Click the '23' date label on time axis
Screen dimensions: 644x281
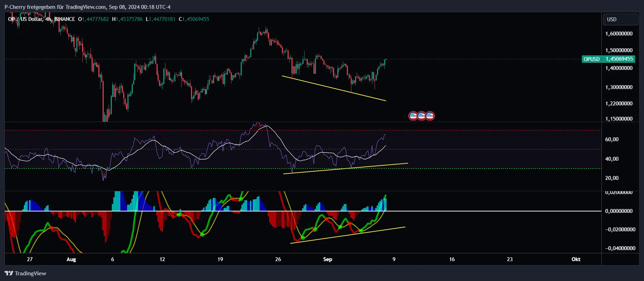click(510, 259)
